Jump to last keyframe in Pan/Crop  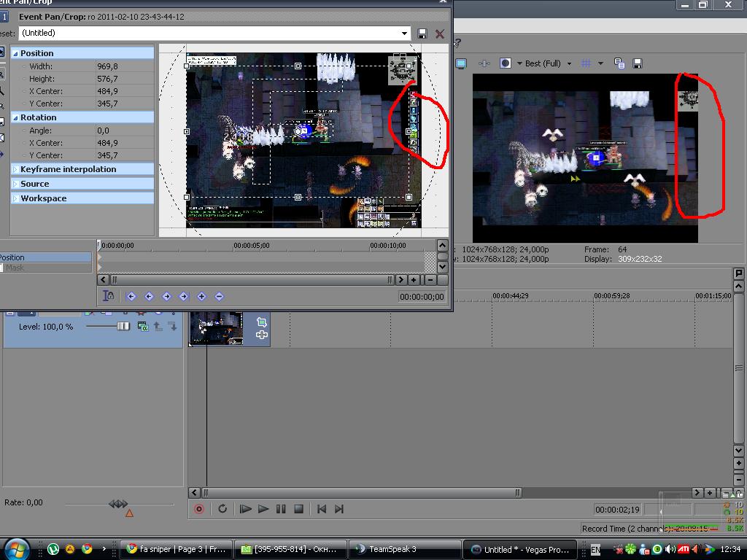(184, 297)
